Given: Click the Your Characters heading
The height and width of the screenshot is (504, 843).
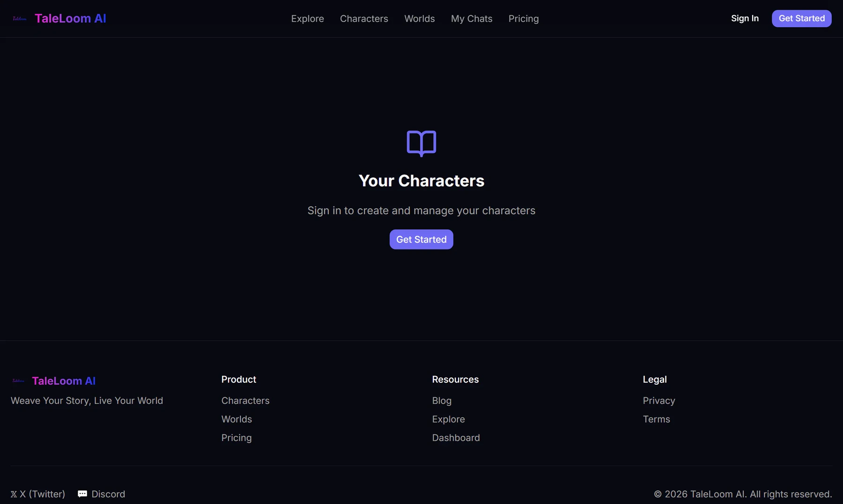Looking at the screenshot, I should (x=421, y=181).
